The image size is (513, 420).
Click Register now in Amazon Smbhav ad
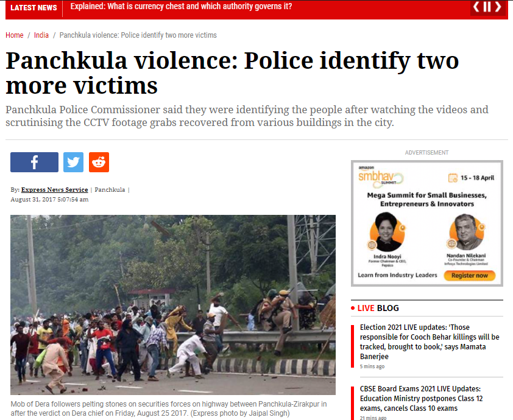coord(470,276)
